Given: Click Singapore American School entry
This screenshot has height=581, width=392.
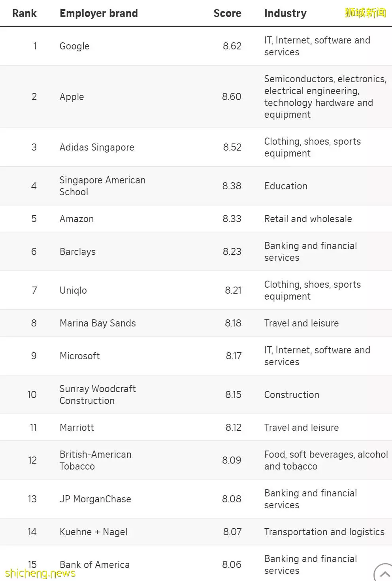Looking at the screenshot, I should click(x=102, y=186).
